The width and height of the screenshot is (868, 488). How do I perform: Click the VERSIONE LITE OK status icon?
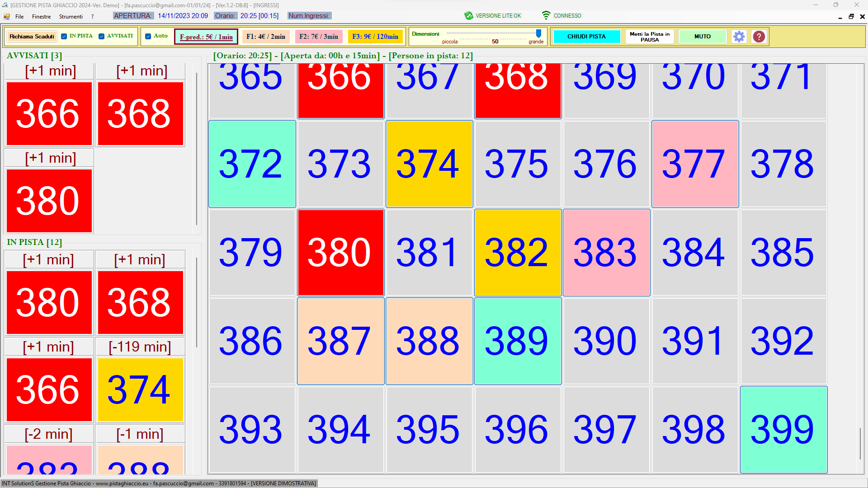[468, 15]
